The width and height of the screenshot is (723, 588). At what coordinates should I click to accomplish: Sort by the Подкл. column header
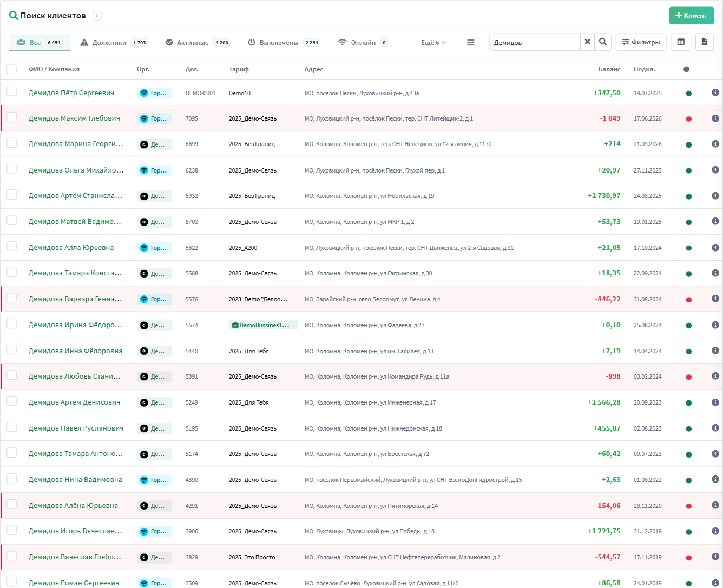click(645, 69)
